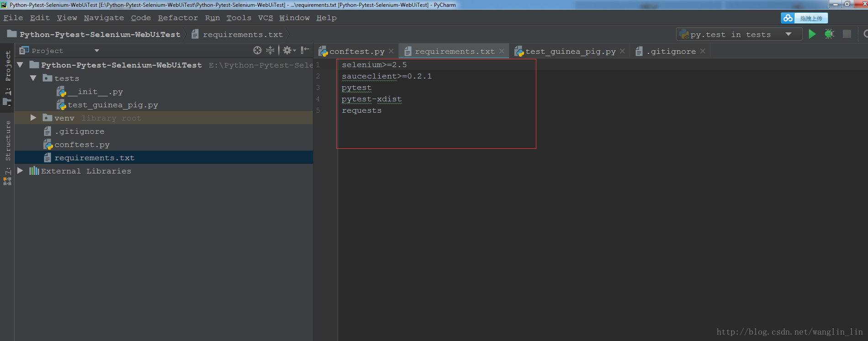Screen dimensions: 868x341
Task: Click the requirements.txt breadcrumb
Action: [x=243, y=35]
